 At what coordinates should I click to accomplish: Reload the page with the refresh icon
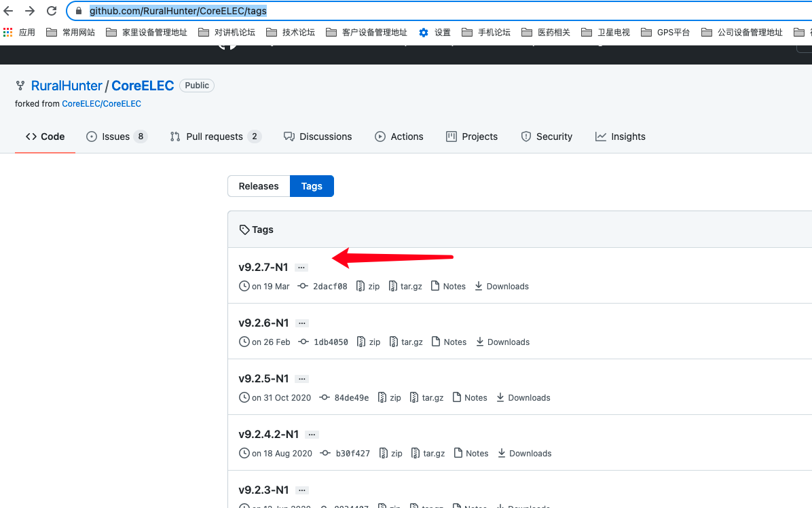[x=52, y=11]
